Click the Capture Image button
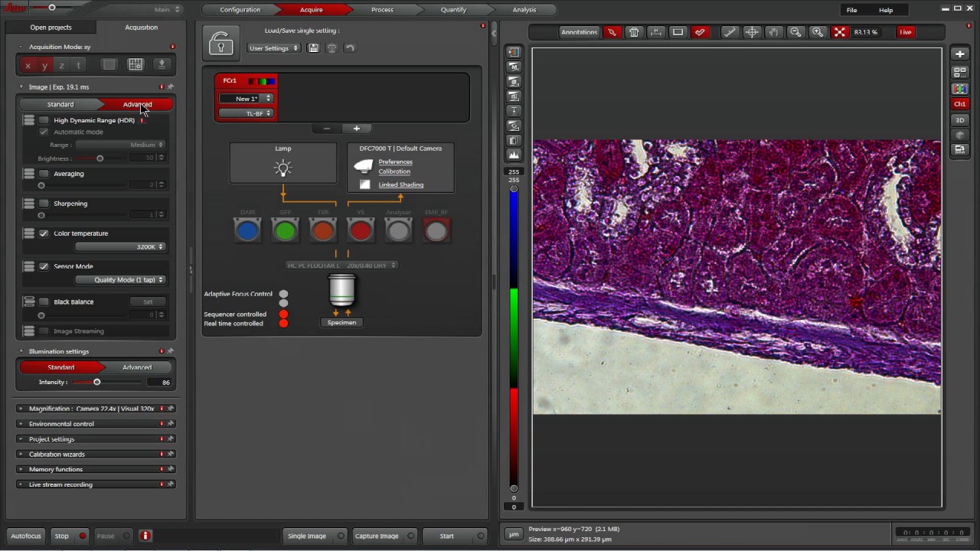980x551 pixels. coord(377,536)
